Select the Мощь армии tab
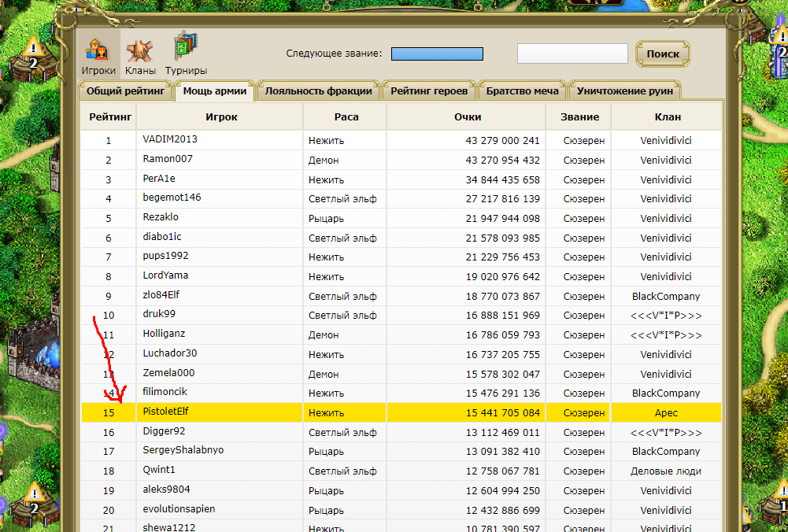788x532 pixels. click(215, 91)
